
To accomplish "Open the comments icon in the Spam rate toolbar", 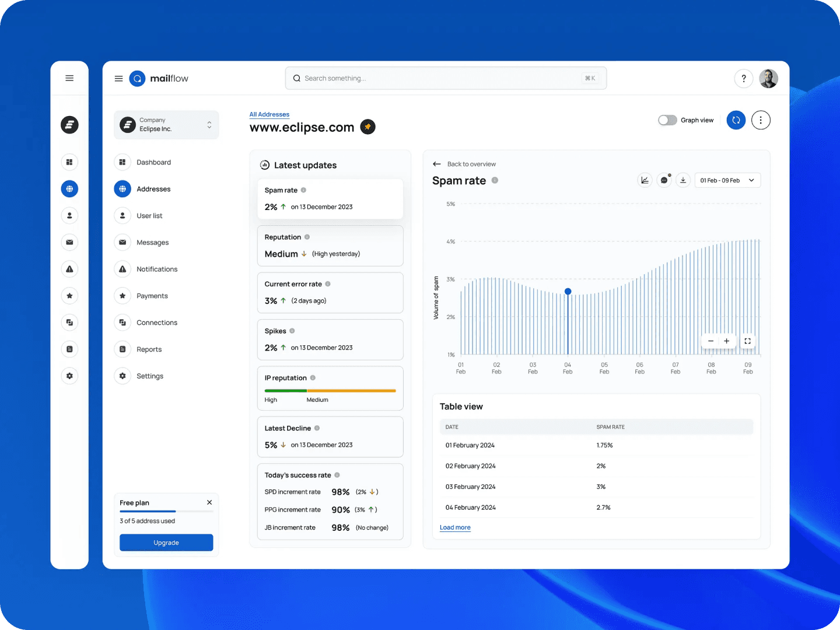I will [664, 180].
